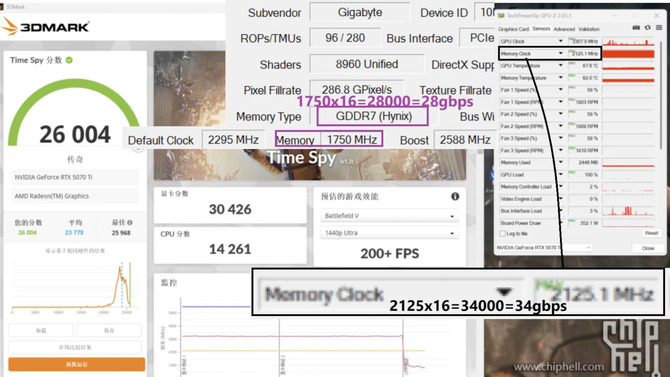Click the Memory field 1750 MHz
This screenshot has width=670, height=377.
click(351, 140)
